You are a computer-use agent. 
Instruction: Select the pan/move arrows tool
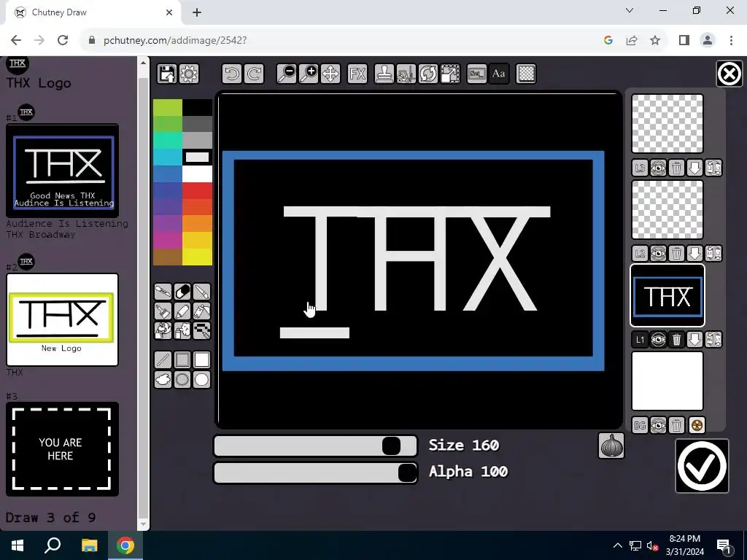(330, 74)
